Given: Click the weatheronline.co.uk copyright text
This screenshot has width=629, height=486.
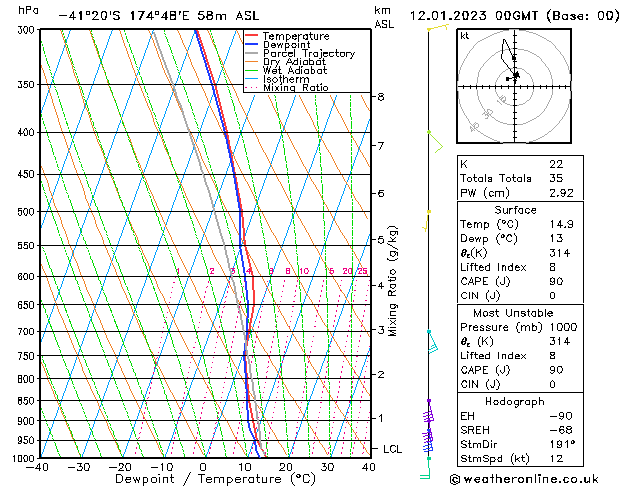Looking at the screenshot, I should point(524,479).
